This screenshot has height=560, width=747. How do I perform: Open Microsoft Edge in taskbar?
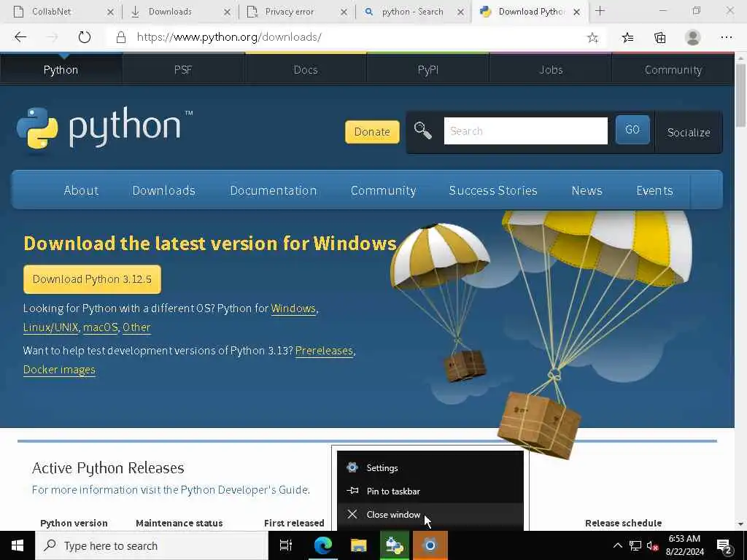click(x=322, y=545)
